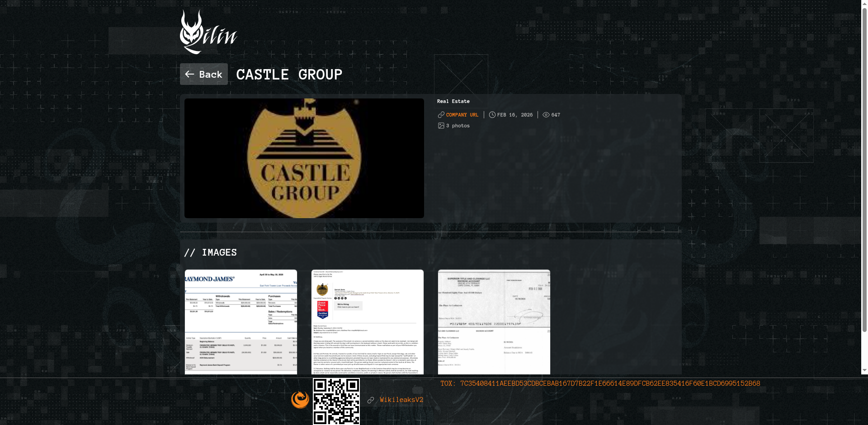Click the picture icon next to 3 photos
The width and height of the screenshot is (868, 425).
tap(441, 126)
